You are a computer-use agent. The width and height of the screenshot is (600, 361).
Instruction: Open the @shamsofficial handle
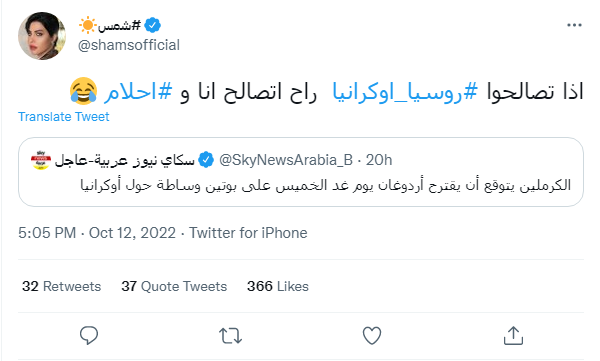pyautogui.click(x=129, y=45)
